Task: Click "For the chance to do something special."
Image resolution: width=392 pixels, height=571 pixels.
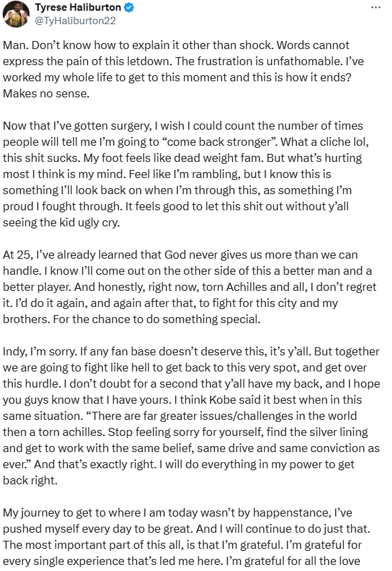Action: pos(157,319)
